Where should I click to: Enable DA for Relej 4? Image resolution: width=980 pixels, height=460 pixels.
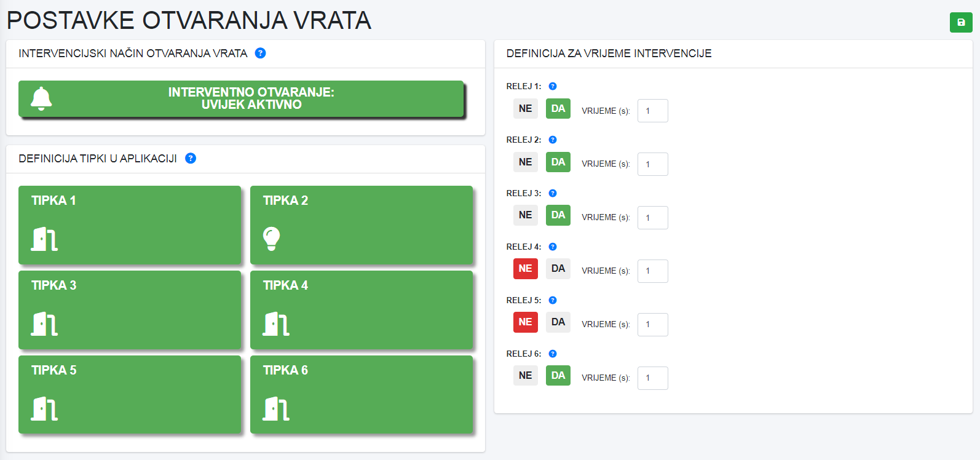558,269
